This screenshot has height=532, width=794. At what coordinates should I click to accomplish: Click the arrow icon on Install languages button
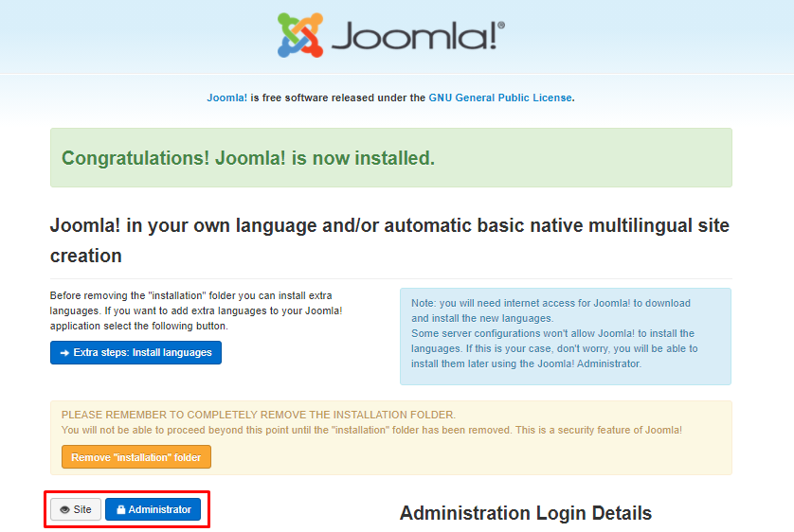pyautogui.click(x=64, y=353)
